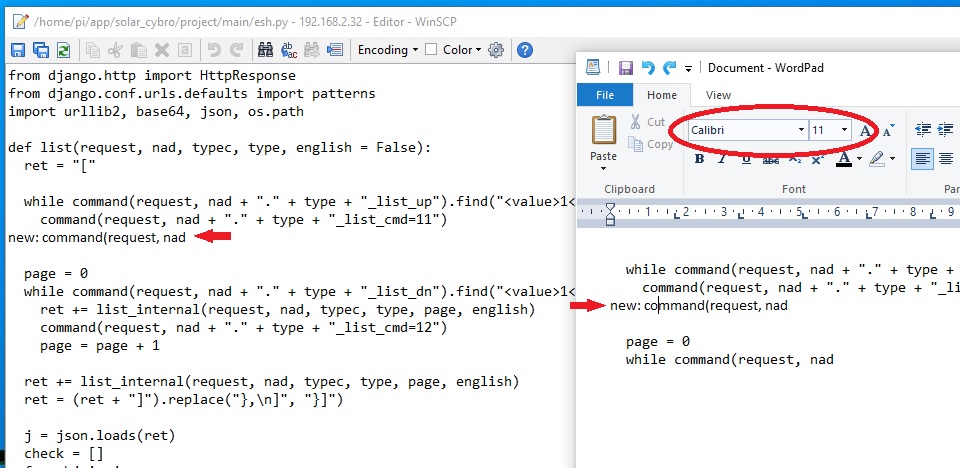Switch to the View ribbon tab

point(718,95)
